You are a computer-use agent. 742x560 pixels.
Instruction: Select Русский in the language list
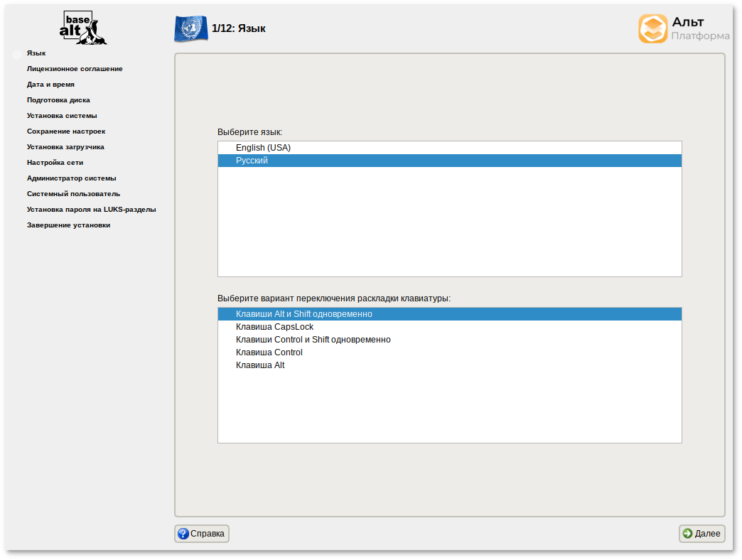pos(252,161)
